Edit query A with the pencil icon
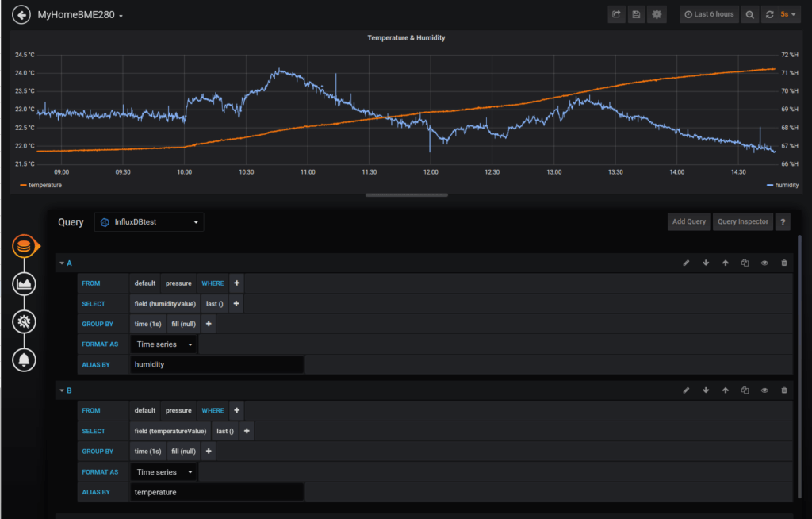The image size is (812, 519). (686, 263)
